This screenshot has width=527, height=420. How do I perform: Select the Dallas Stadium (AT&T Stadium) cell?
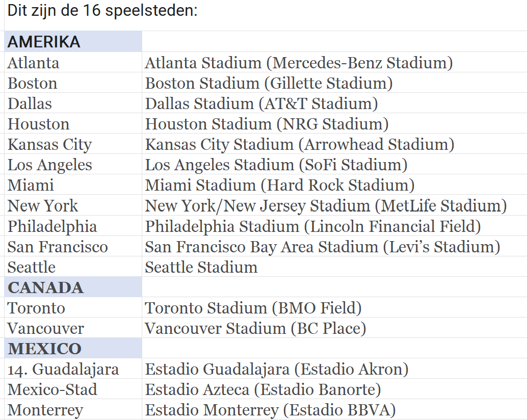[x=261, y=103]
